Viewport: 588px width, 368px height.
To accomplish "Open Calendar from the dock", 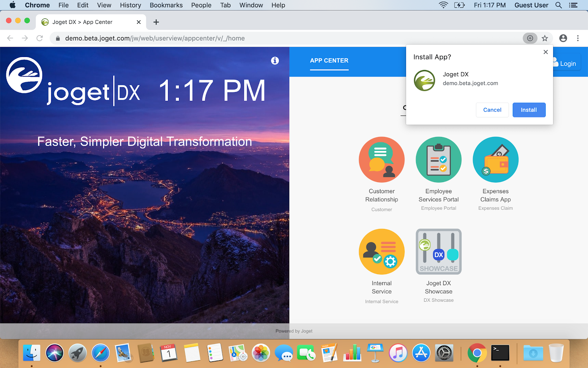I will tap(169, 353).
